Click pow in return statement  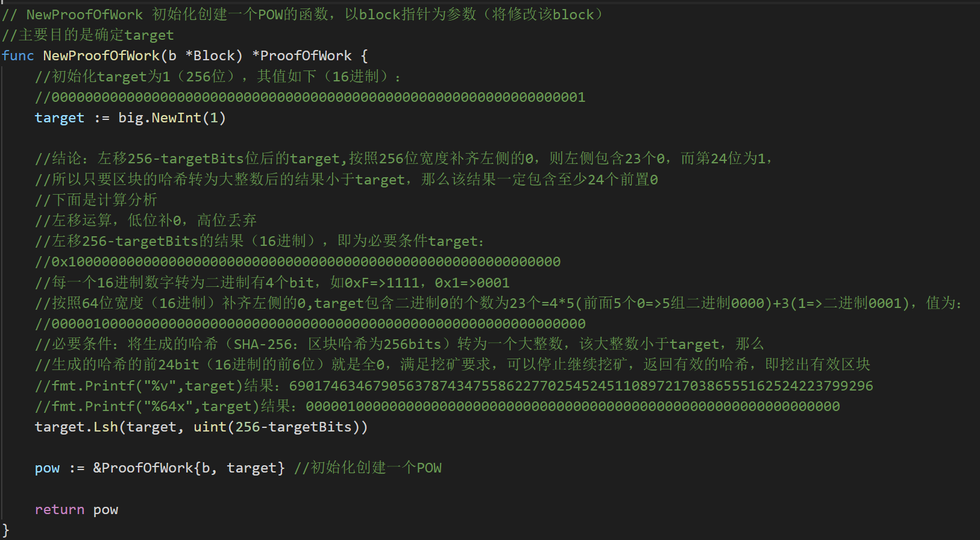(x=105, y=510)
